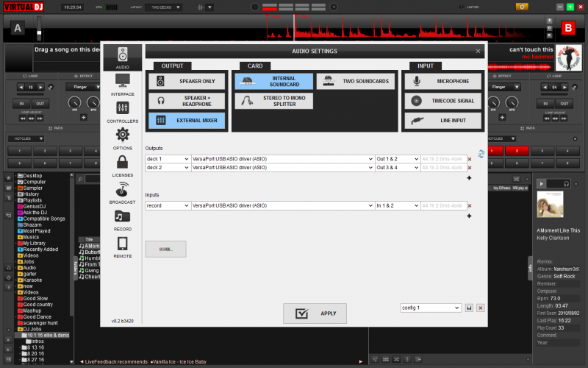Select External Mixer output
588x368 pixels.
tap(187, 121)
